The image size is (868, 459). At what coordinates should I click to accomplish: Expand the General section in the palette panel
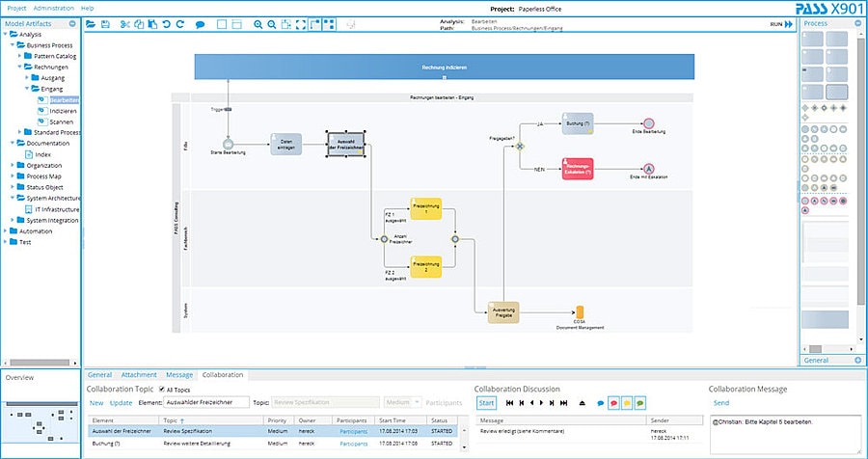point(857,360)
